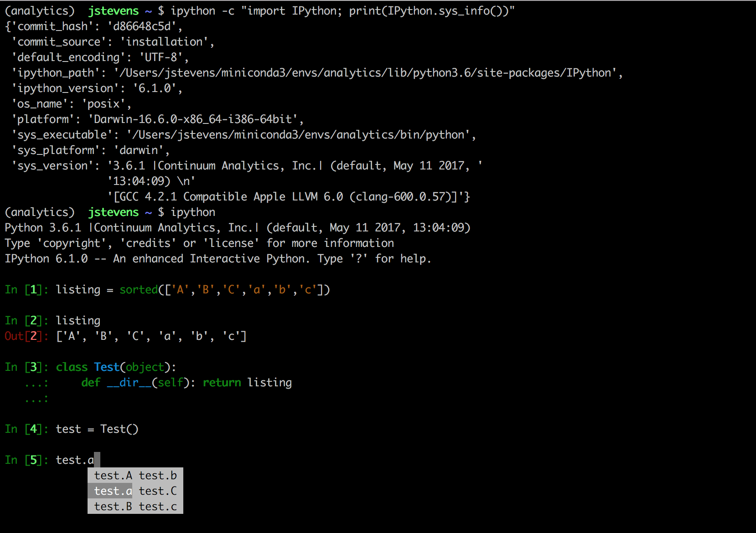Screen dimensions: 756x533
Task: Click the 'Python 3.6.1 |Continuum Analytics' banner line
Action: [238, 228]
